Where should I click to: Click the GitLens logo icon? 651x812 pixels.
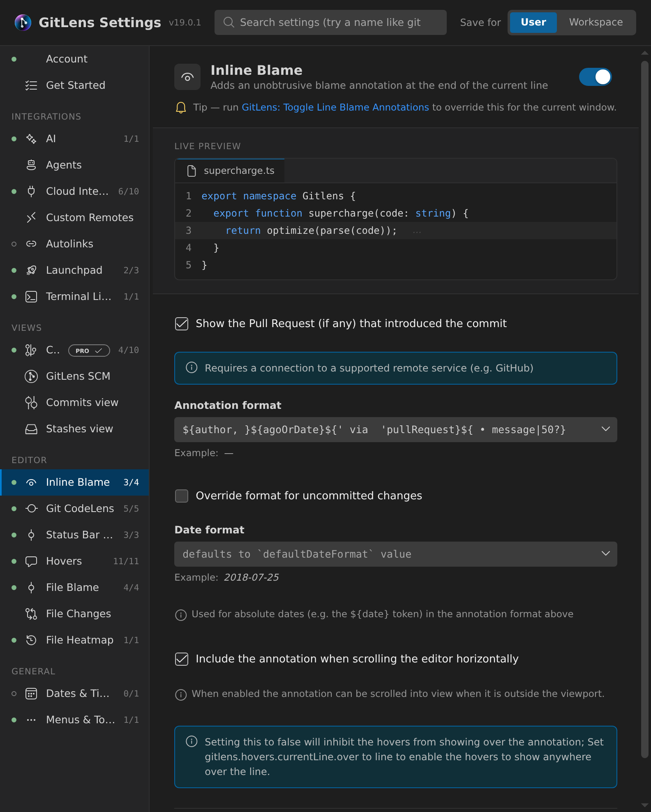click(23, 22)
